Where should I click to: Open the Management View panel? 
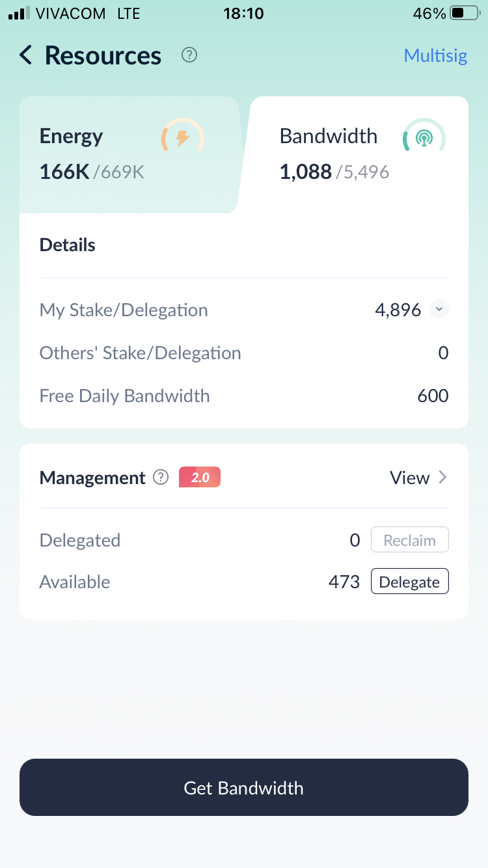click(410, 478)
